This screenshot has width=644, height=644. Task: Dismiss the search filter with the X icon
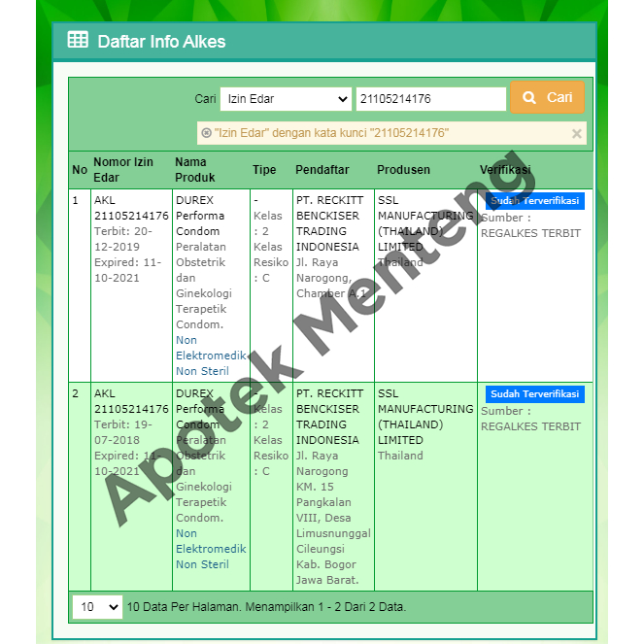577,133
